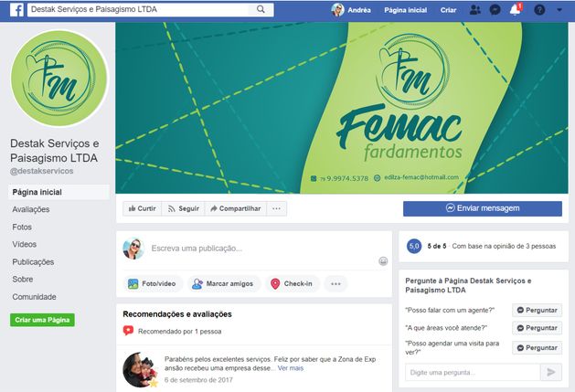Toggle Seguir for this page

[x=184, y=208]
